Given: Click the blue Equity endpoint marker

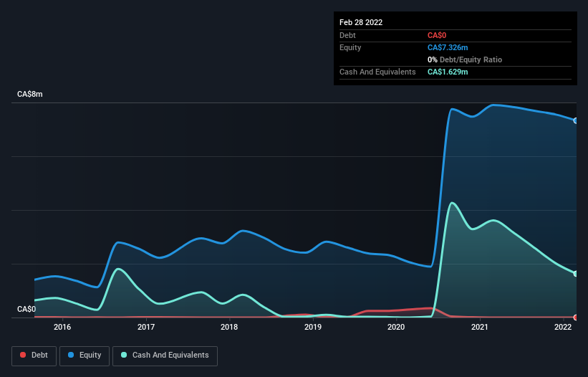Looking at the screenshot, I should [576, 121].
